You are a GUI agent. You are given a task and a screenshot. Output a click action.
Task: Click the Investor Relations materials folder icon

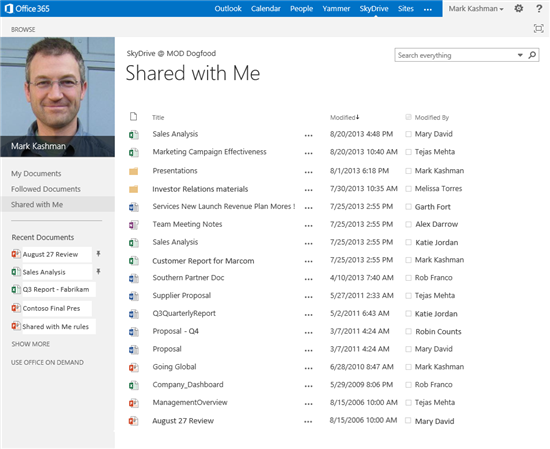pos(133,189)
